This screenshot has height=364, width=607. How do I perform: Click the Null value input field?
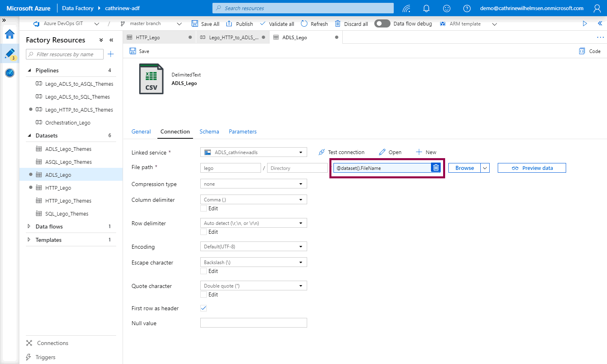point(253,323)
